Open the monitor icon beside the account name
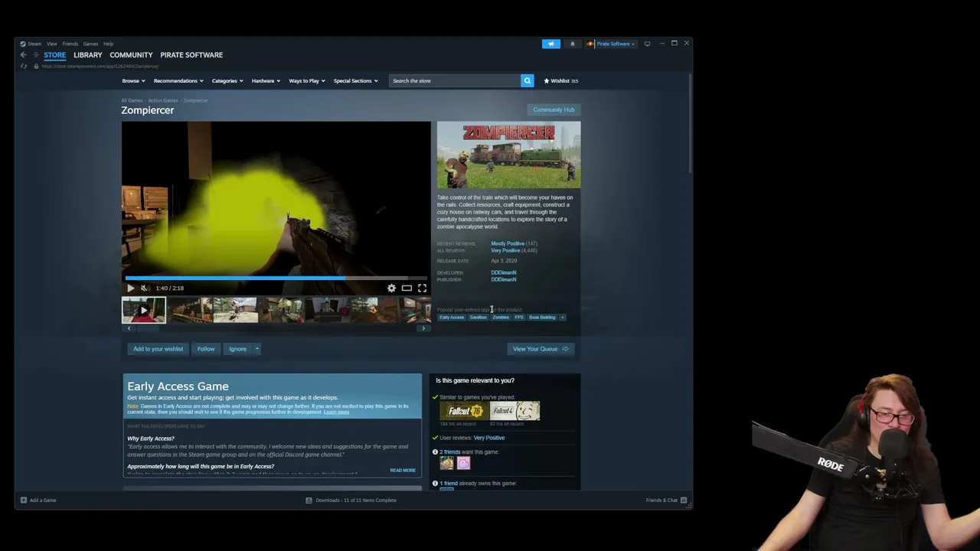 pos(647,44)
